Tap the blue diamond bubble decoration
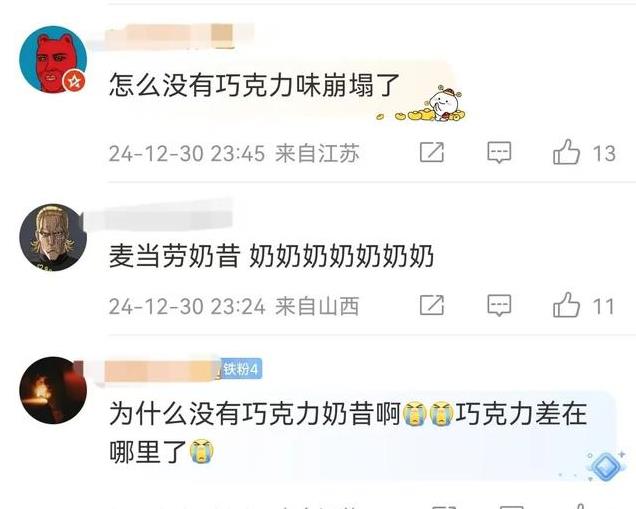This screenshot has height=509, width=636. pyautogui.click(x=605, y=465)
